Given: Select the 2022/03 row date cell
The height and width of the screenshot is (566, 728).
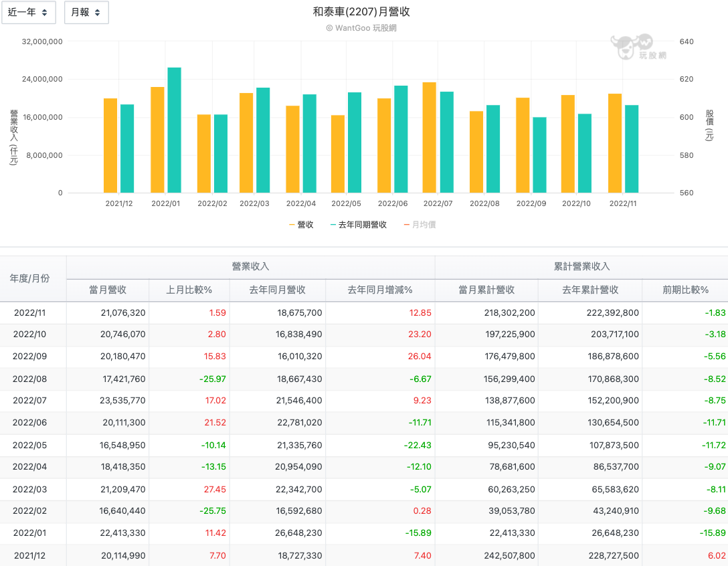Looking at the screenshot, I should (29, 489).
